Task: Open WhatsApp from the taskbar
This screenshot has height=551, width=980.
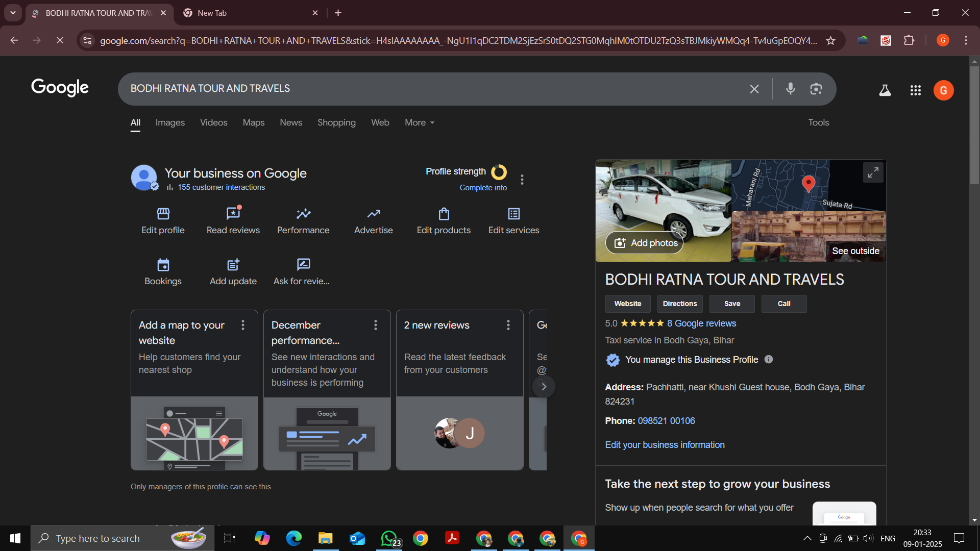Action: [389, 539]
